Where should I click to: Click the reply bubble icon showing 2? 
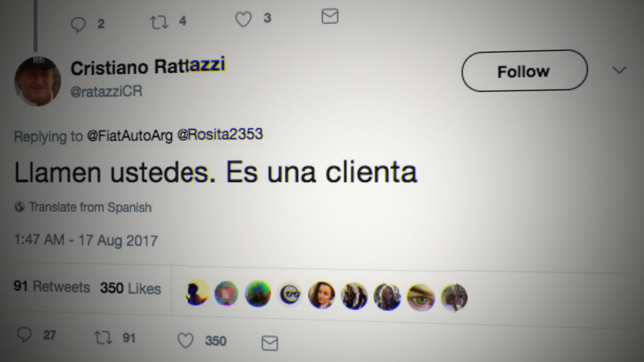pos(78,24)
